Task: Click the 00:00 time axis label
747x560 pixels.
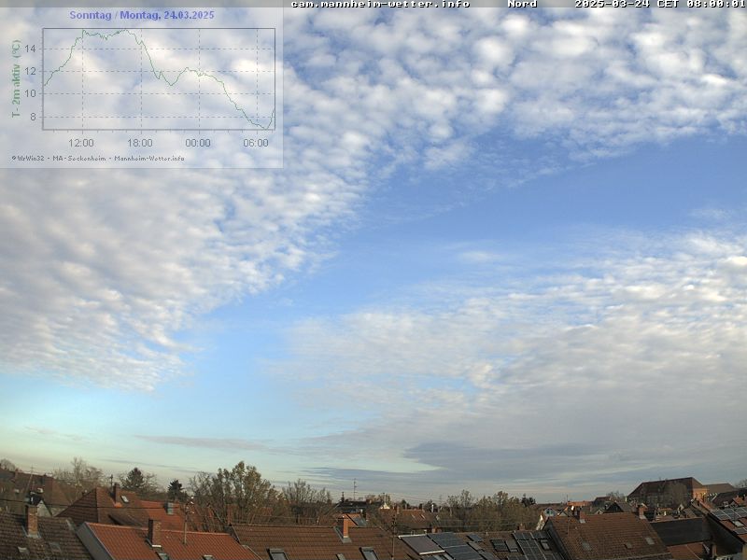Action: (198, 143)
